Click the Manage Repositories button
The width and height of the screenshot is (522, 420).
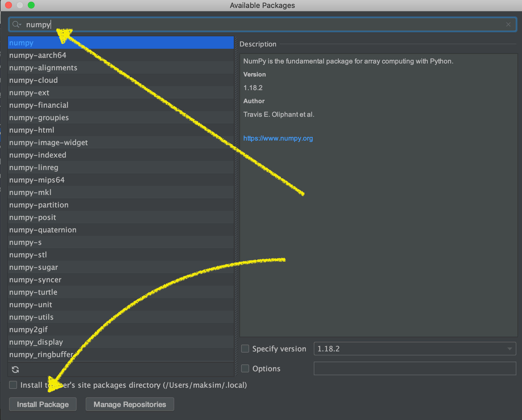click(x=130, y=404)
